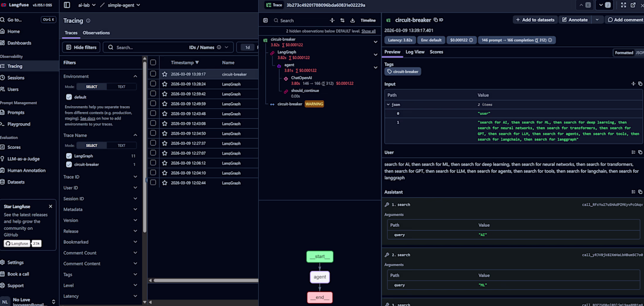Switch Environment filter mode to TEXT
The width and height of the screenshot is (644, 306).
pos(122,87)
